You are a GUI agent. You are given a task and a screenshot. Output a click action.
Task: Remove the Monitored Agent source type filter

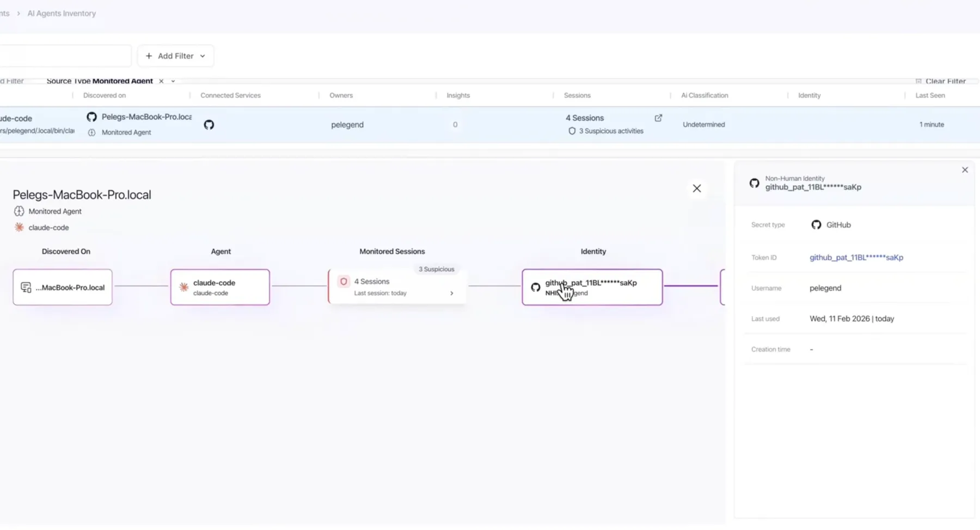(x=161, y=81)
